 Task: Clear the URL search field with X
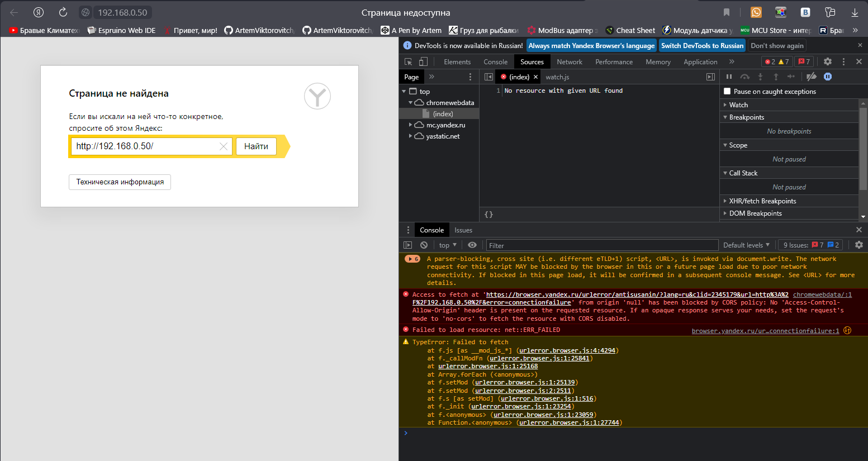click(224, 146)
